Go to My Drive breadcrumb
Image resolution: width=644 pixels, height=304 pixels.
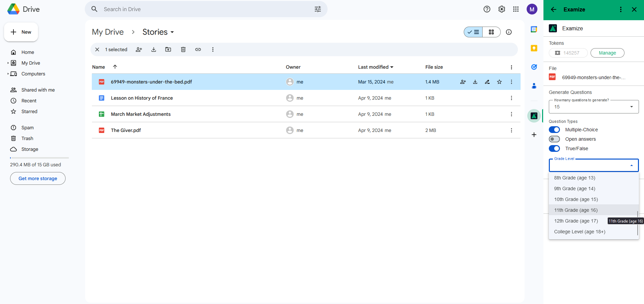108,32
